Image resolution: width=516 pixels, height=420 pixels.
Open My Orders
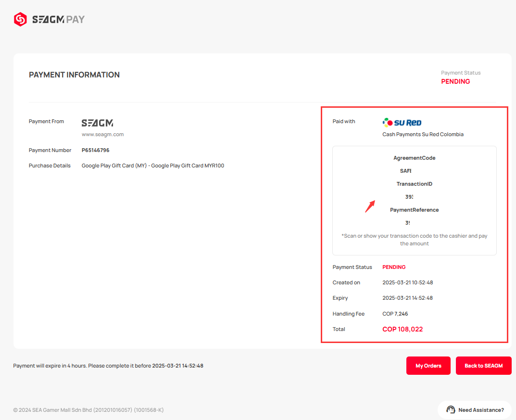pyautogui.click(x=428, y=366)
